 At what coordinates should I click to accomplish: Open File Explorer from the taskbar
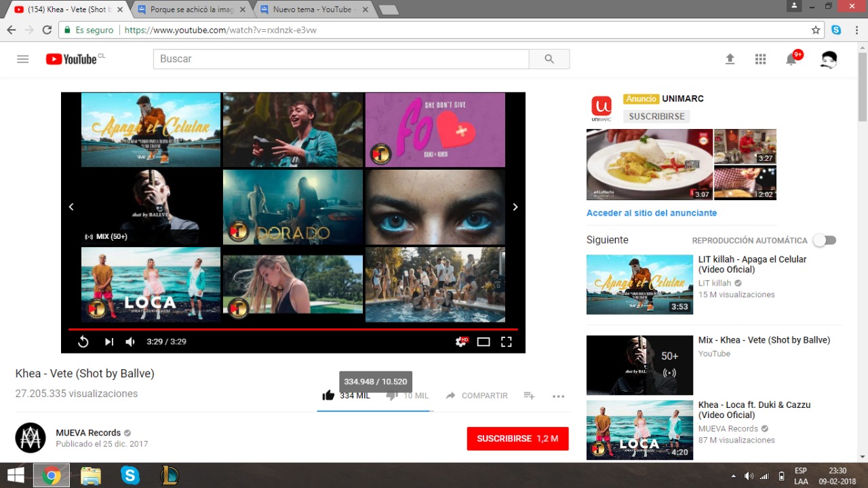[91, 475]
